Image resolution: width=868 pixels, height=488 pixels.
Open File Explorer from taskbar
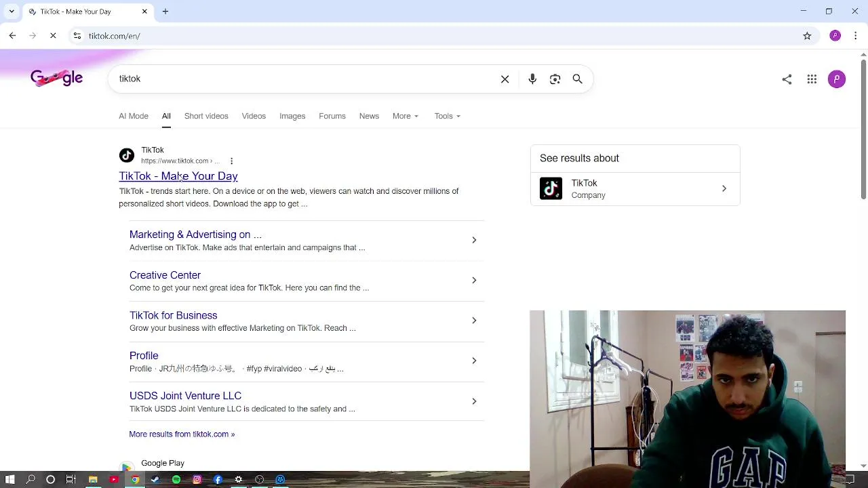tap(93, 479)
